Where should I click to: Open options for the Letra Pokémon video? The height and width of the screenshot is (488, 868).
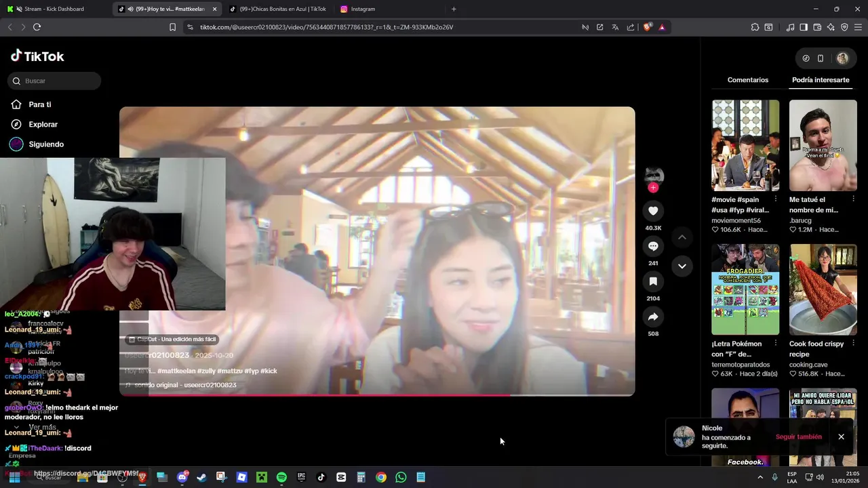pyautogui.click(x=775, y=344)
